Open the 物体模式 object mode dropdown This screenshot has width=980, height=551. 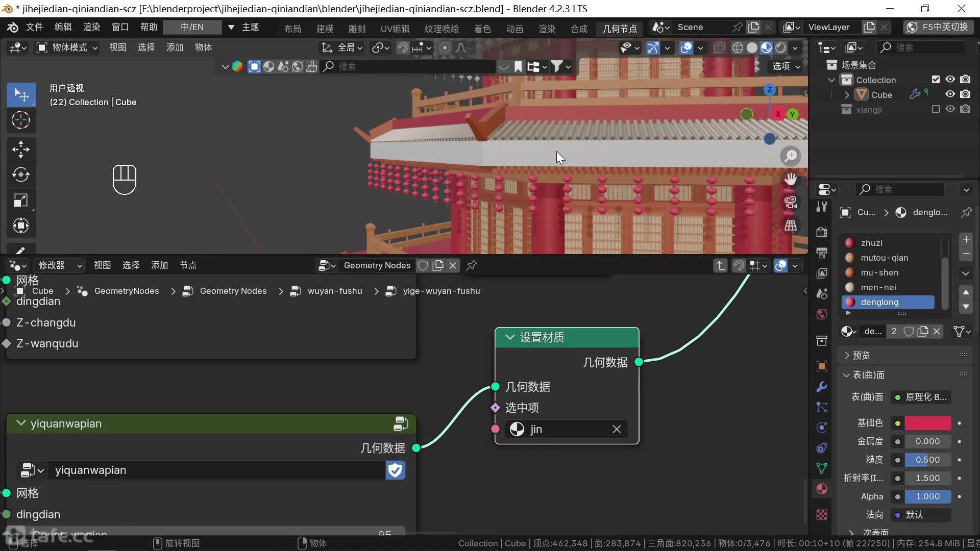pos(67,47)
